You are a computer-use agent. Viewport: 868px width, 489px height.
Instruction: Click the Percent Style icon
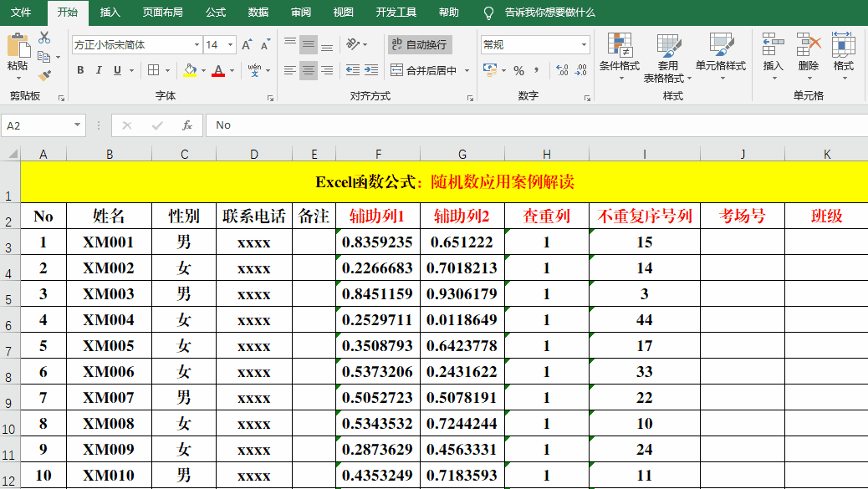(x=518, y=71)
